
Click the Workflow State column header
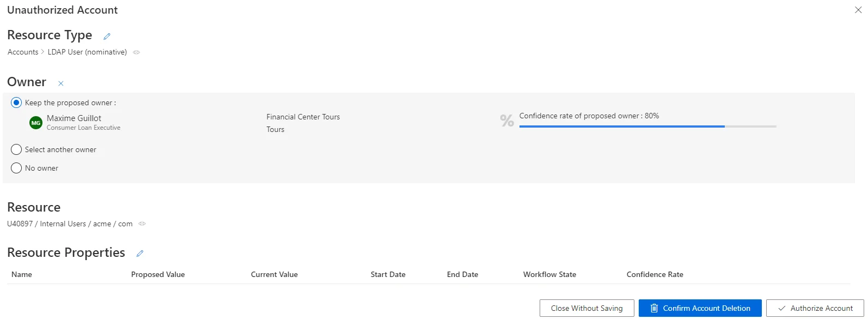pyautogui.click(x=549, y=274)
